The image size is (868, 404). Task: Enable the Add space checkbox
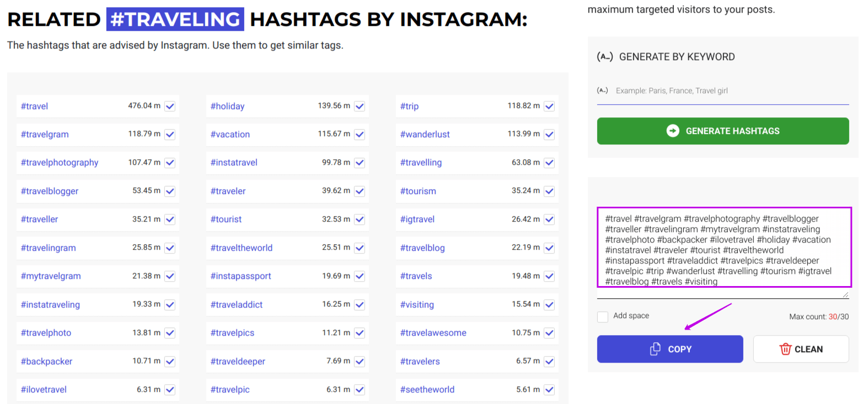pos(603,316)
